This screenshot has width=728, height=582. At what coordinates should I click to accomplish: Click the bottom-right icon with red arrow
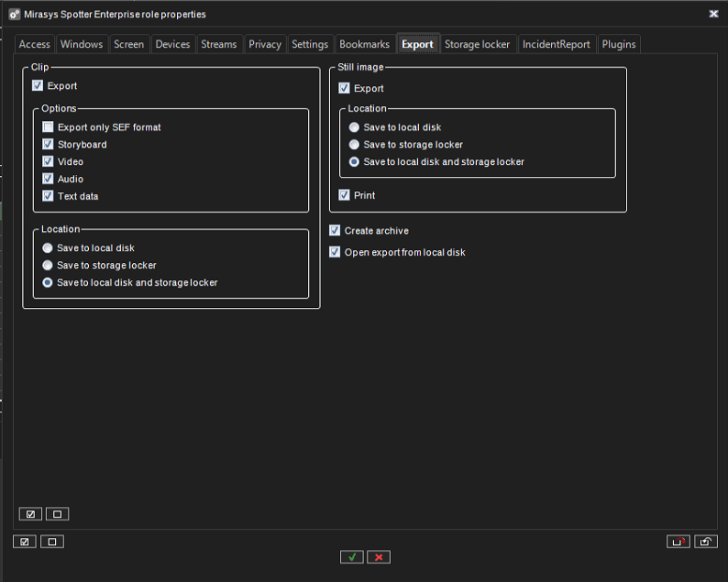tap(678, 542)
